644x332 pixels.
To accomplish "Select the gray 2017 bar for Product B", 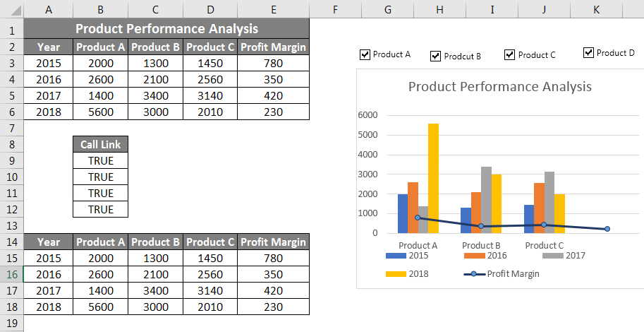I will (486, 200).
